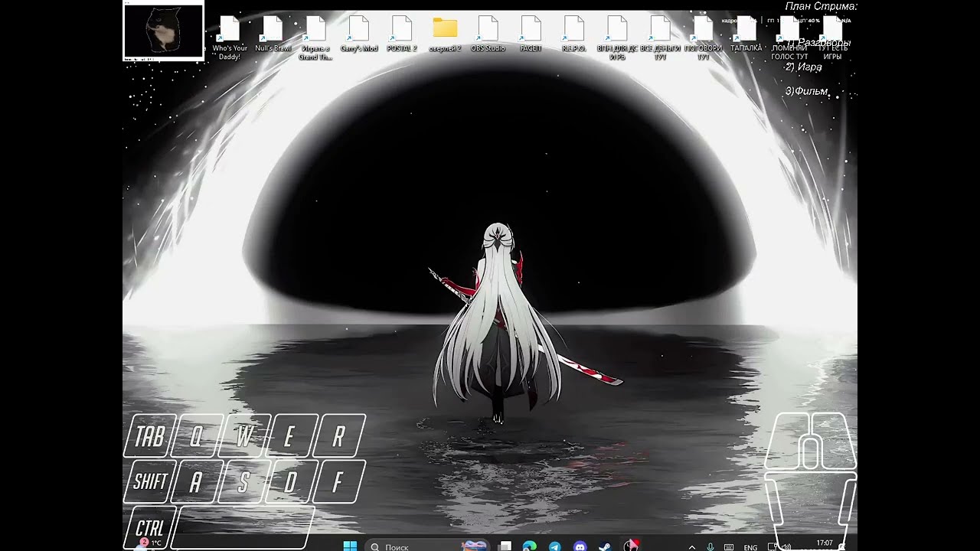Image resolution: width=980 pixels, height=551 pixels.
Task: Select the Who's Your Daddy! desktop shortcut
Action: click(x=230, y=38)
